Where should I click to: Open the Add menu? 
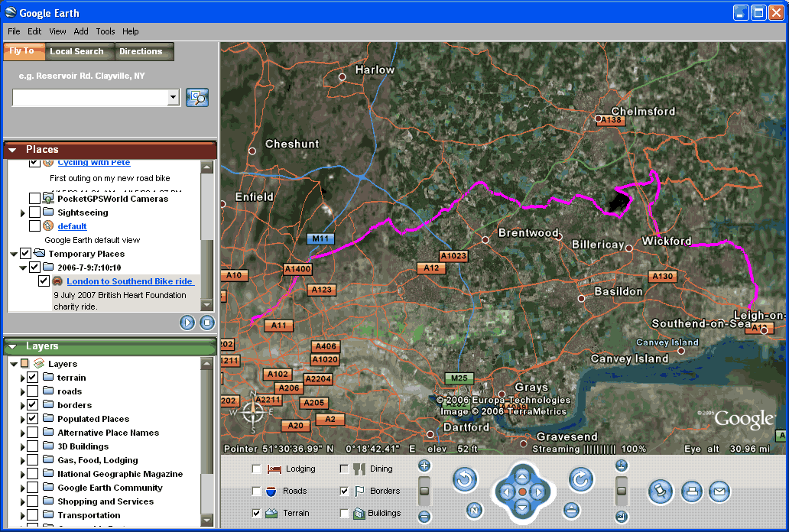tap(80, 31)
